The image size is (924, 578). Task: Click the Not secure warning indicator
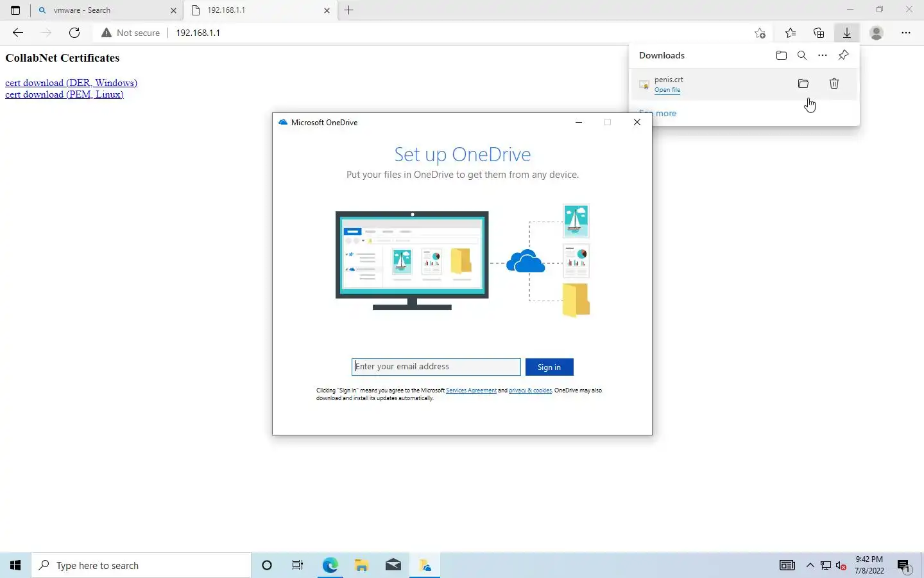(x=131, y=33)
